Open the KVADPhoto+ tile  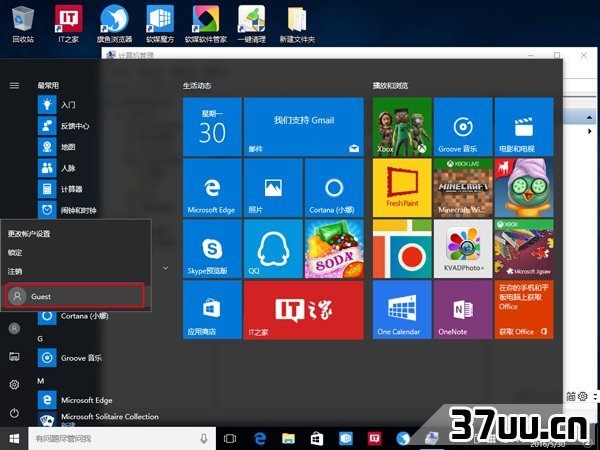[463, 249]
